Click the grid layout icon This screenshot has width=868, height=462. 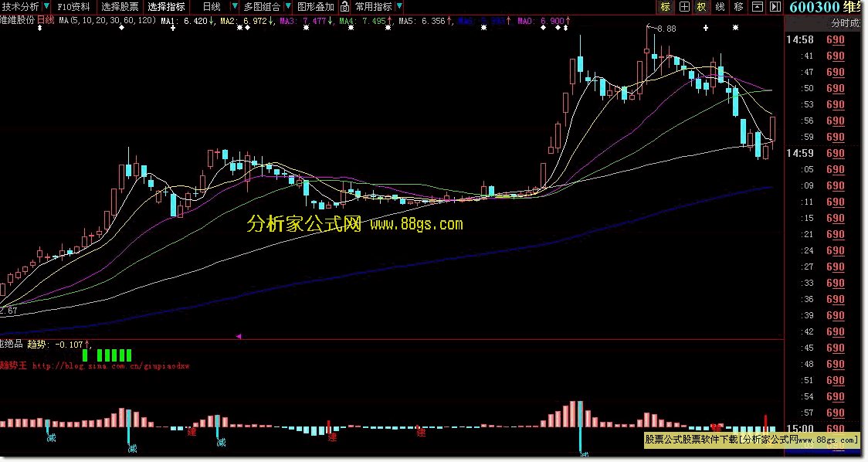(x=684, y=7)
